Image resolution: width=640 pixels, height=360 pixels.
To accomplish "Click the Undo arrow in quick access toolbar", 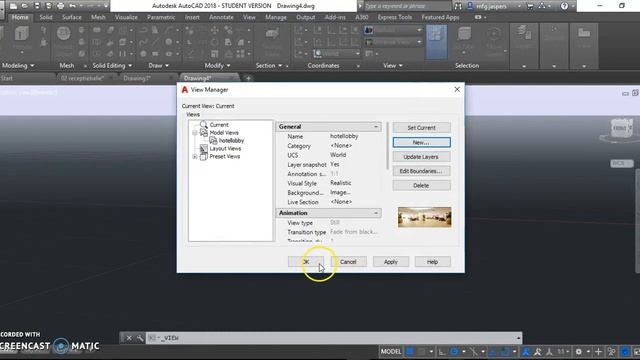I will click(72, 6).
